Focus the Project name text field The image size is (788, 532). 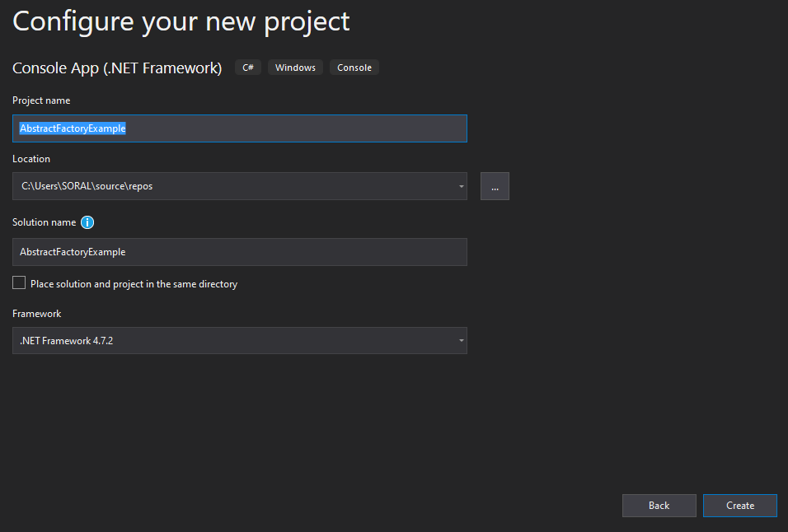pos(240,128)
